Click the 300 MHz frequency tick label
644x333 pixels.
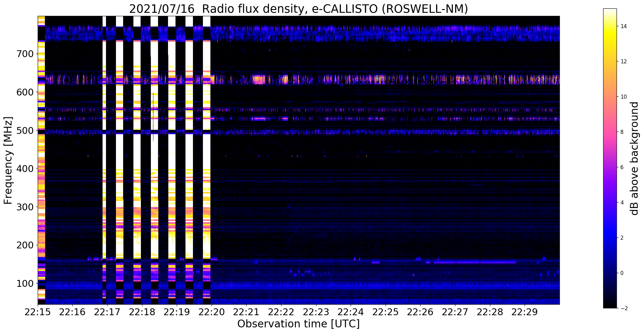click(x=25, y=207)
